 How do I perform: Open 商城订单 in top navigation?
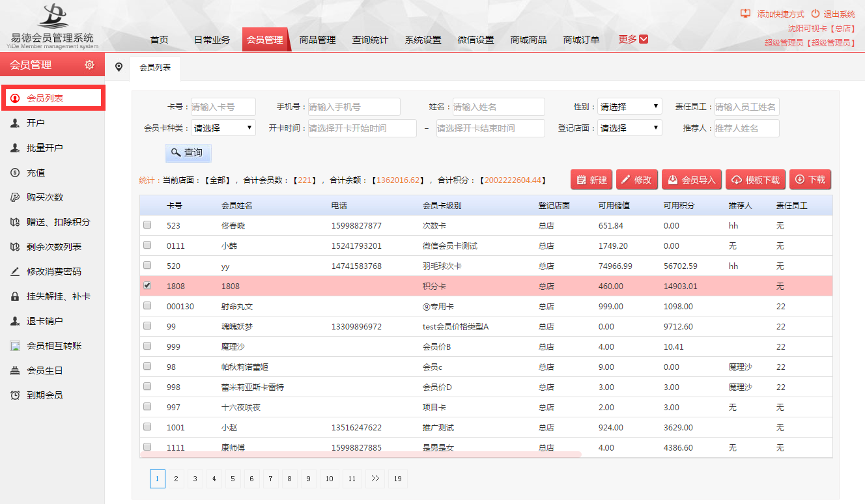581,40
